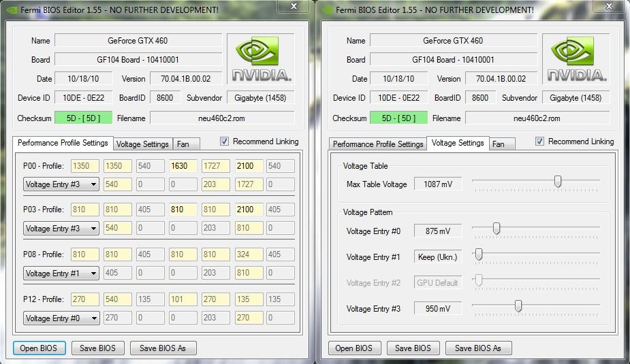
Task: Click Save BIOS As in right window
Action: [478, 348]
